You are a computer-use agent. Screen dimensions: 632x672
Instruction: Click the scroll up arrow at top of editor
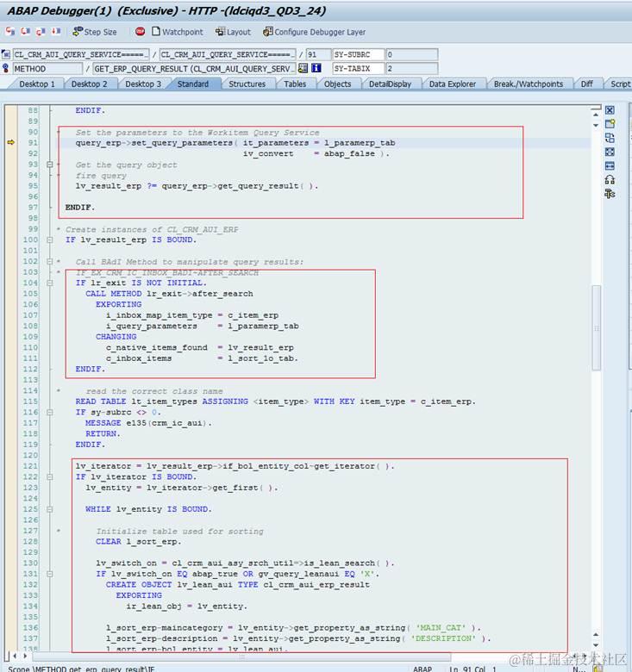(x=596, y=115)
